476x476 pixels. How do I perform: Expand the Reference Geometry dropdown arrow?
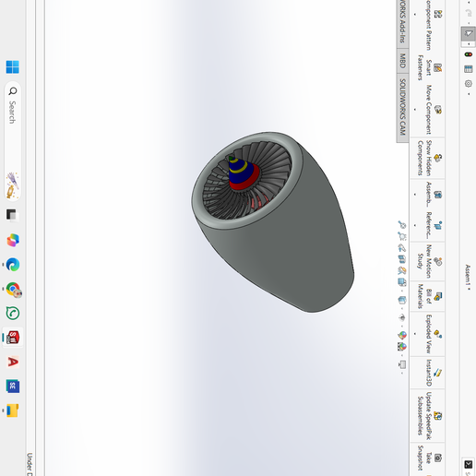[415, 225]
